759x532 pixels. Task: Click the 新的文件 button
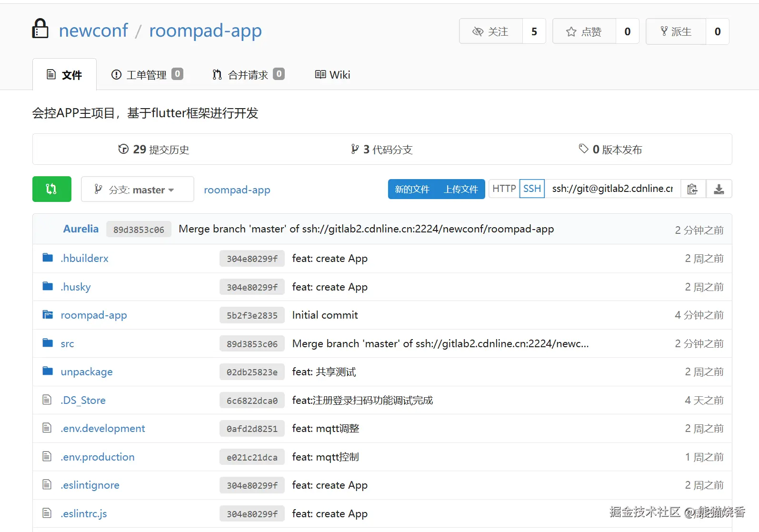412,189
